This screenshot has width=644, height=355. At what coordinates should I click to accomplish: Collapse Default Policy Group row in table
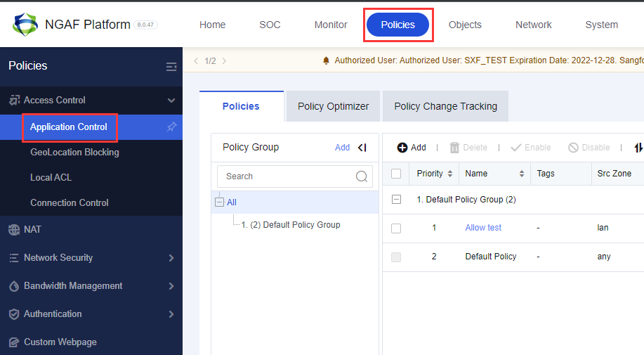(x=396, y=200)
